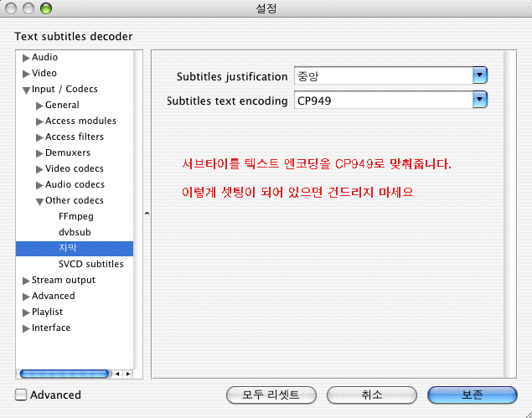Click the 모두 리셋 reset button
The image size is (532, 418).
point(263,395)
